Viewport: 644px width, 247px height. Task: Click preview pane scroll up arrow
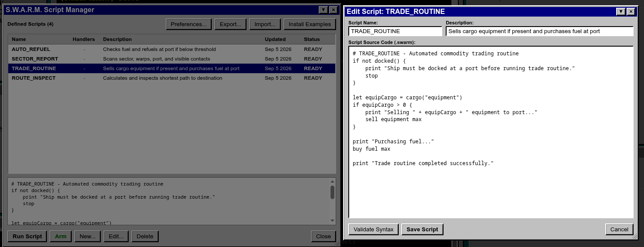[x=332, y=182]
